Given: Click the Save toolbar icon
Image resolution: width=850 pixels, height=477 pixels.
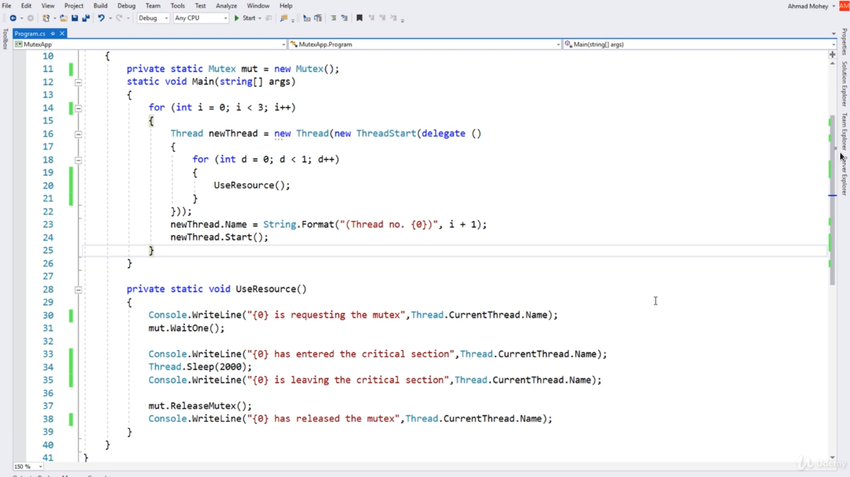Looking at the screenshot, I should click(x=75, y=18).
